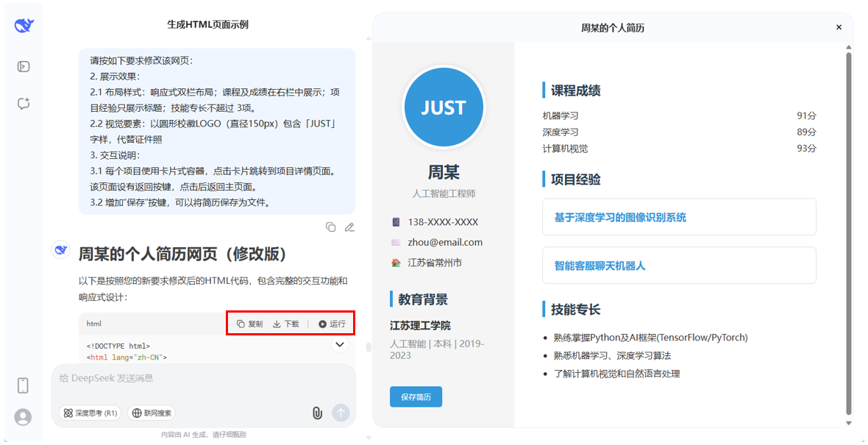The width and height of the screenshot is (868, 445).
Task: Click the 课程成绩 section heading
Action: pos(575,90)
